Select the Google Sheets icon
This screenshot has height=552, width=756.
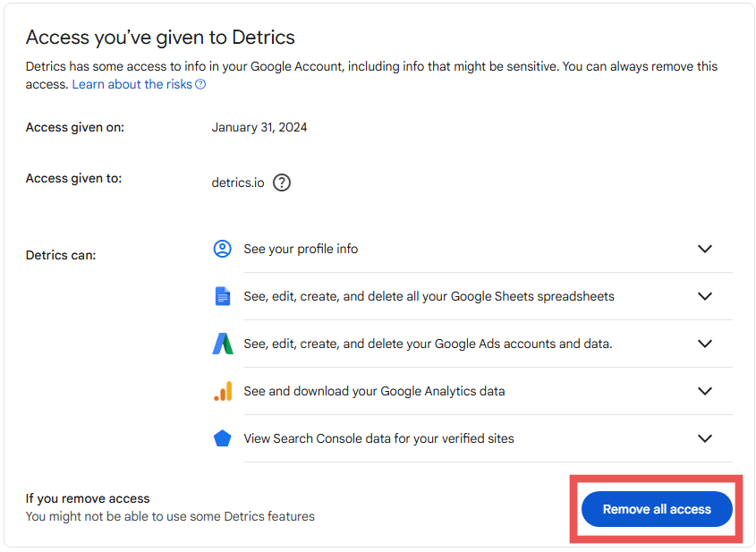(x=222, y=296)
